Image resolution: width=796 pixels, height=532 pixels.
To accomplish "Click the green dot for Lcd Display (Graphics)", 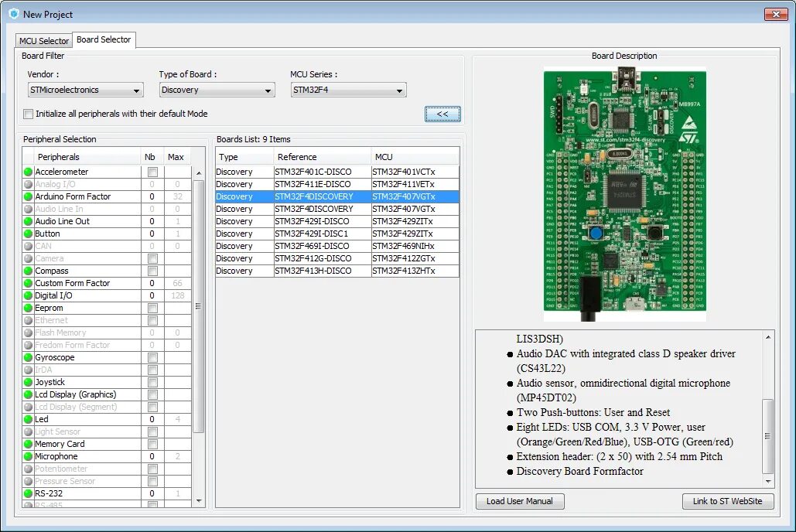I will 29,394.
